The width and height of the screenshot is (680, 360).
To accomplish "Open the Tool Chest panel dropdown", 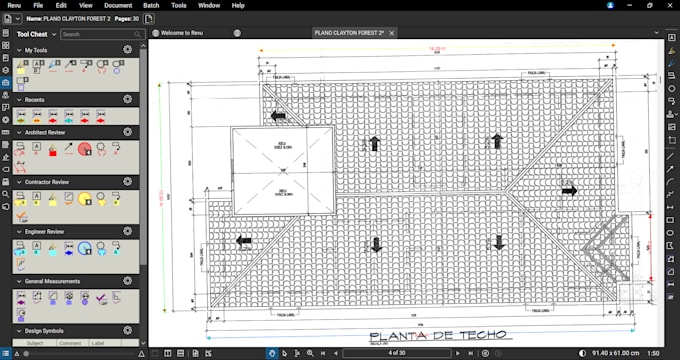I will click(x=54, y=34).
